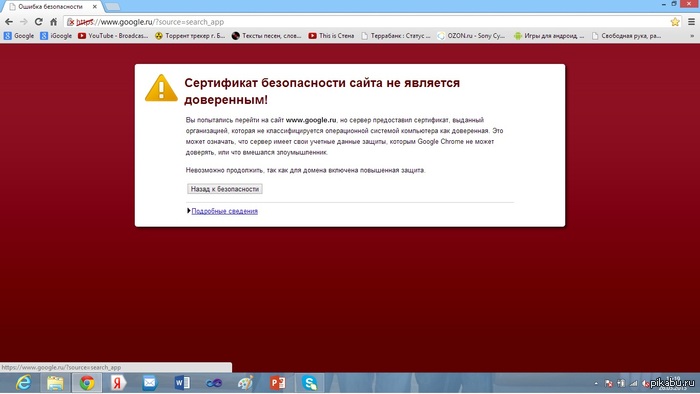700x394 pixels.
Task: Open the Google bookmark
Action: [x=19, y=36]
